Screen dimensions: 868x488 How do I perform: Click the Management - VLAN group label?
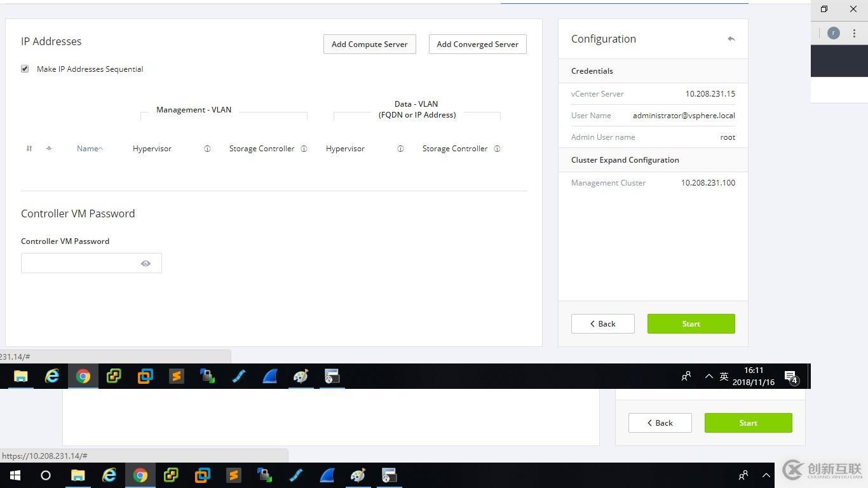[194, 110]
